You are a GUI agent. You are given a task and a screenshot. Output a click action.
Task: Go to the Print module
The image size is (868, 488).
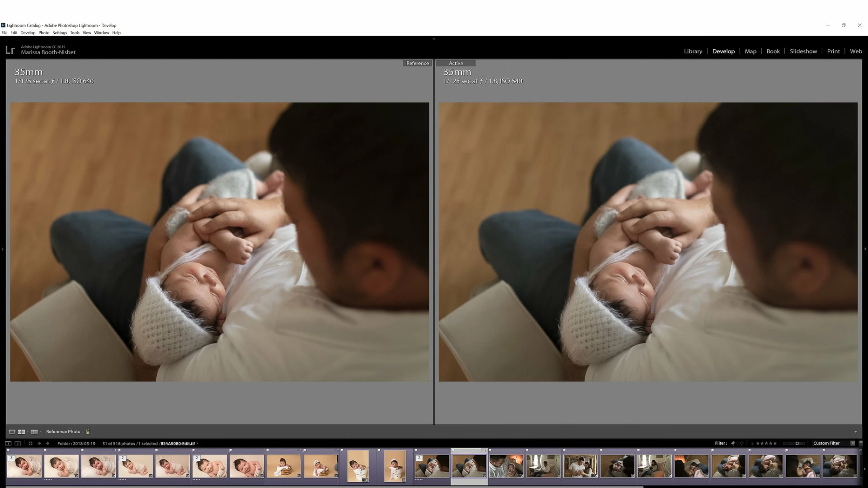click(833, 52)
